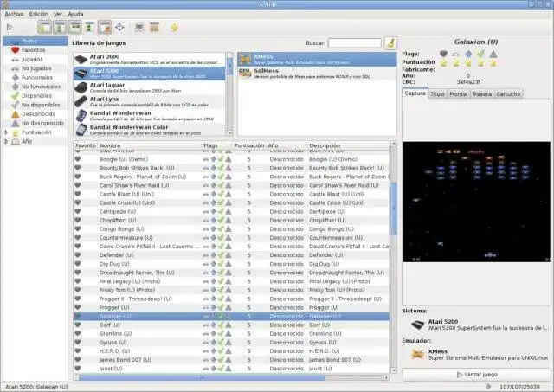The height and width of the screenshot is (392, 554).
Task: Toggle the favorite heart flag for Galaxian in the info panel
Action: pos(443,54)
